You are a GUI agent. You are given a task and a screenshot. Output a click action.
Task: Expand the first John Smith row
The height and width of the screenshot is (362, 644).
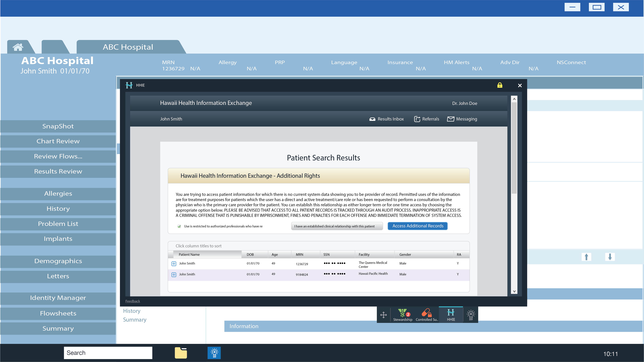click(174, 264)
